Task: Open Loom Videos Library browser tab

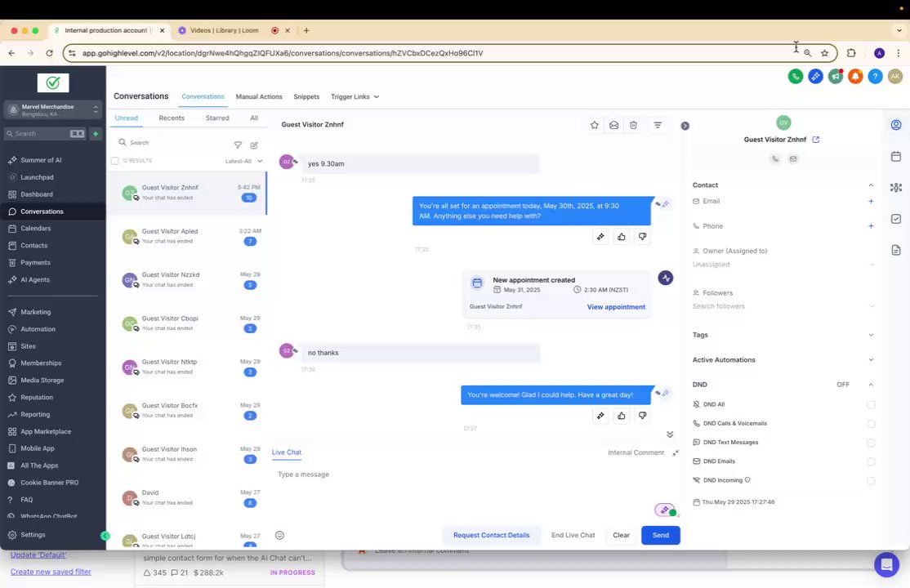Action: pos(224,31)
